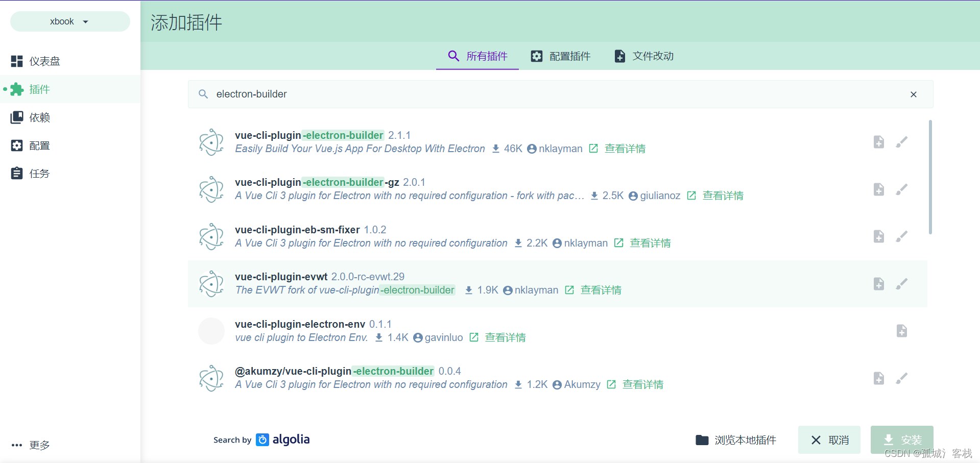The width and height of the screenshot is (980, 463).
Task: Open the 配置 configuration sidebar item
Action: (70, 145)
